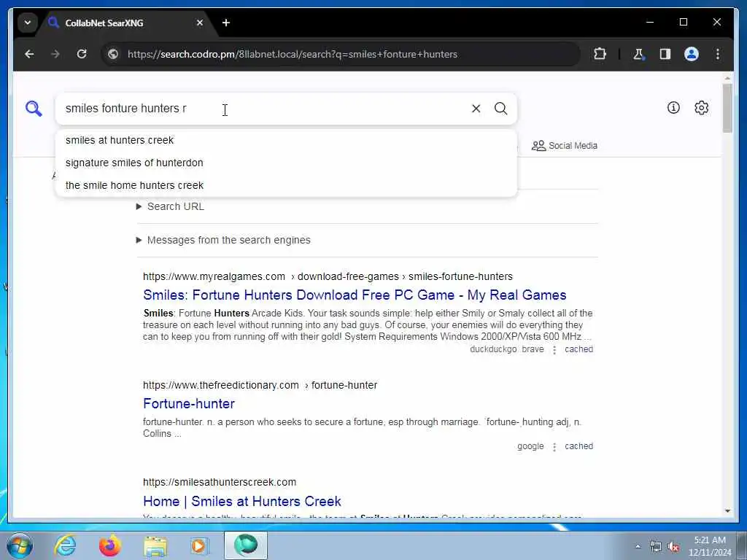The height and width of the screenshot is (560, 747).
Task: Choose suggestion signature smiles of hunterdon
Action: (286, 163)
